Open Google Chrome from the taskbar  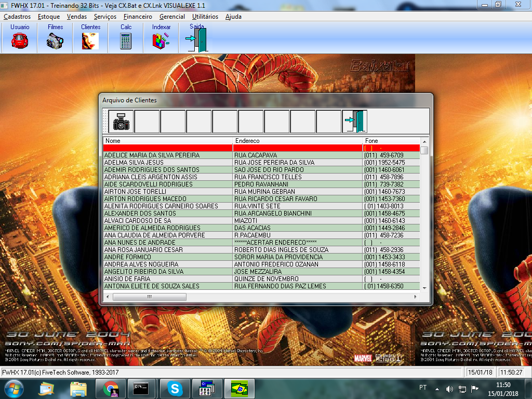tap(111, 389)
